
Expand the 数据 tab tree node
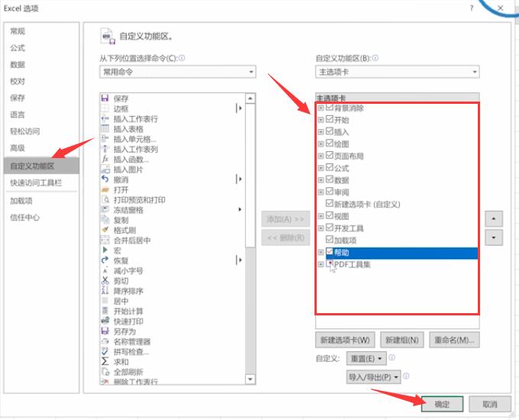[x=321, y=180]
